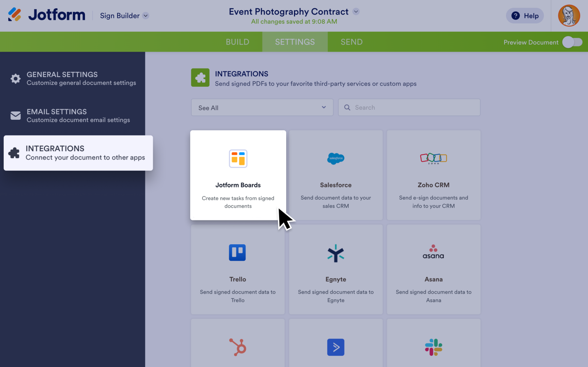Click the Integrations puzzle icon in sidebar
Viewport: 588px width, 367px height.
pyautogui.click(x=14, y=153)
